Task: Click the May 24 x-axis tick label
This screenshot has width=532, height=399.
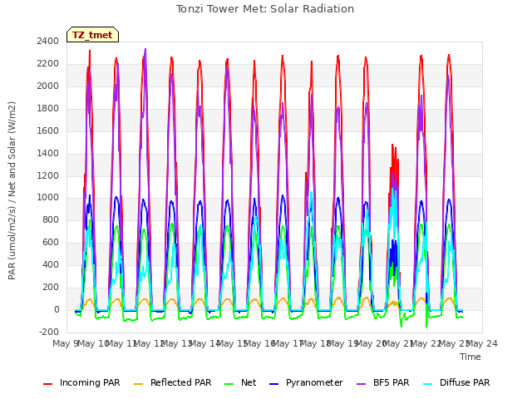Action: coord(482,343)
